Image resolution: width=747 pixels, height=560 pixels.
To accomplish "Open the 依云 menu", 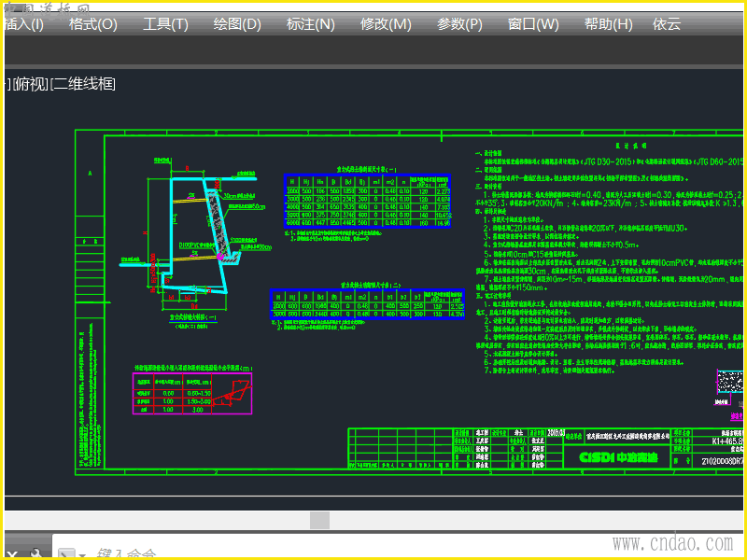I will [667, 24].
